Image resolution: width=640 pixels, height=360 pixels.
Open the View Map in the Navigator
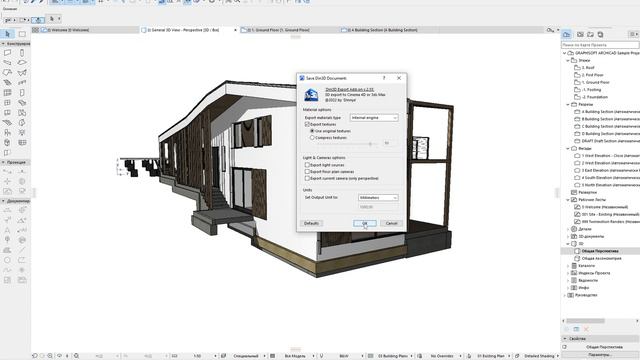click(x=580, y=34)
